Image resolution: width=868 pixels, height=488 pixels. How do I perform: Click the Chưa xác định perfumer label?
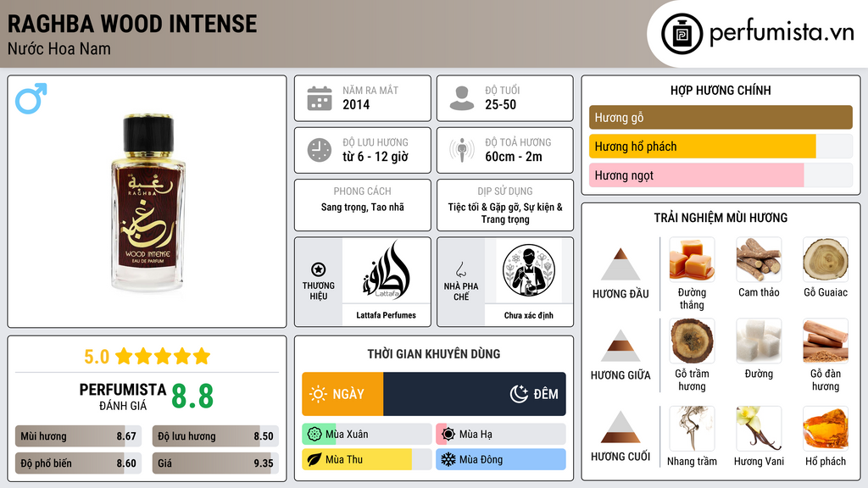[529, 315]
